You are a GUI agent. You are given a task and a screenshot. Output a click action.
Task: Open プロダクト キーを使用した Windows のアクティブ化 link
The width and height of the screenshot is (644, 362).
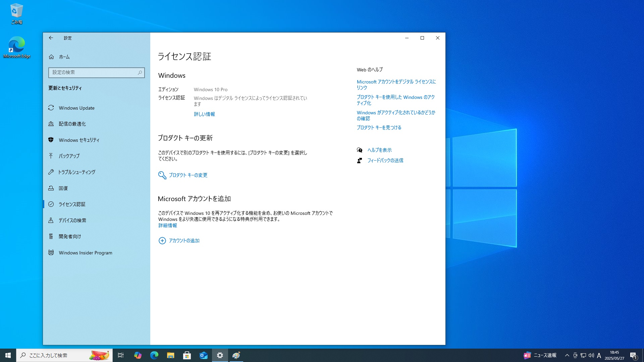[x=396, y=100]
